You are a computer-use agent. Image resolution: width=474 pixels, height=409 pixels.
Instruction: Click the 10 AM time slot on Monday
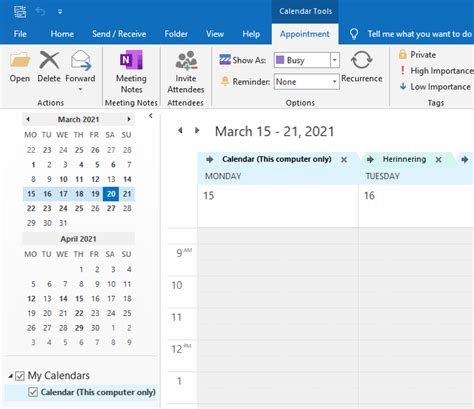278,292
